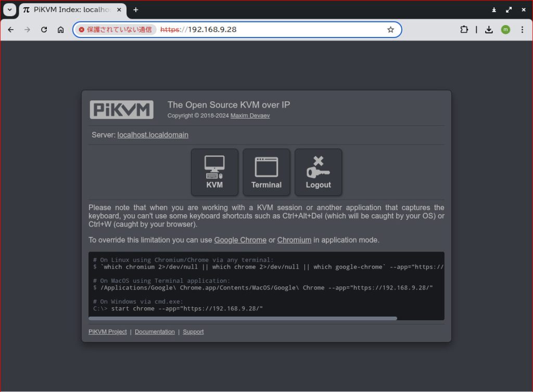Show the insecure connection warning chip
Viewport: 533px width, 392px height.
click(115, 30)
